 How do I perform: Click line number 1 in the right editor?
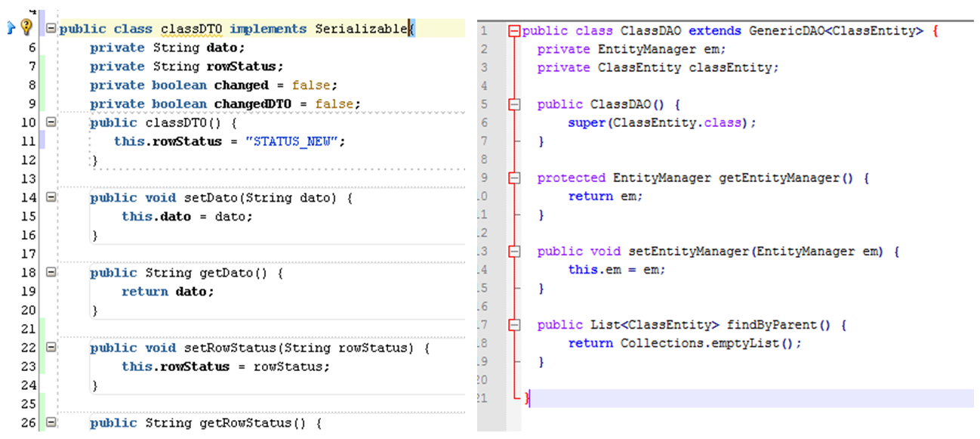pyautogui.click(x=484, y=31)
